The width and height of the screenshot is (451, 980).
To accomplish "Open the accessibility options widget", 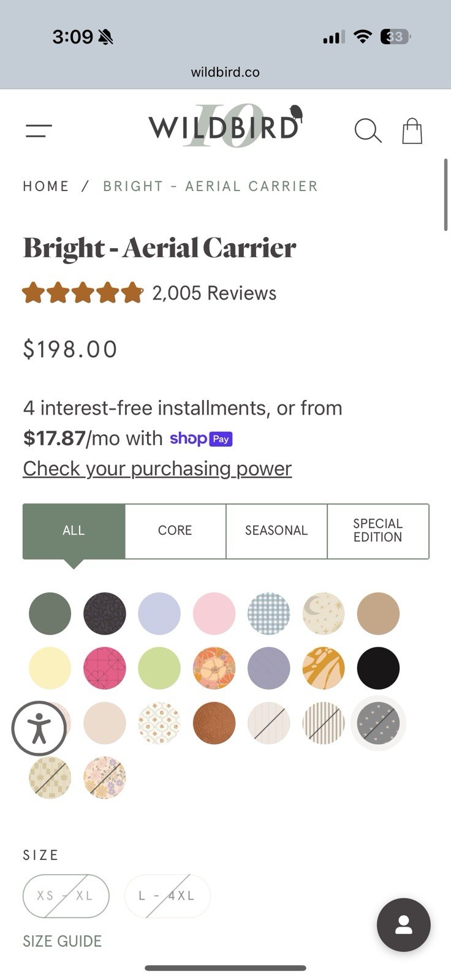I will pos(39,728).
